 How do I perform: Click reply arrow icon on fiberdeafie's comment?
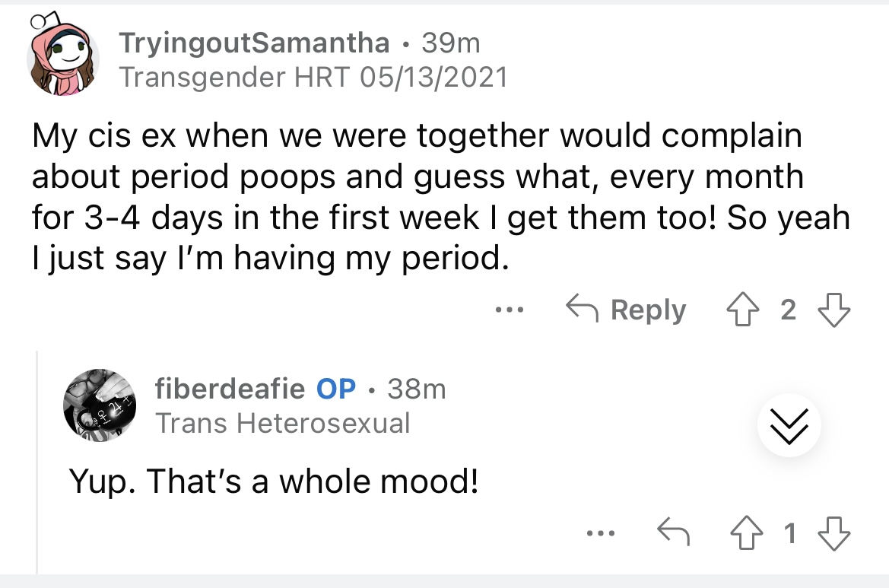coord(674,532)
